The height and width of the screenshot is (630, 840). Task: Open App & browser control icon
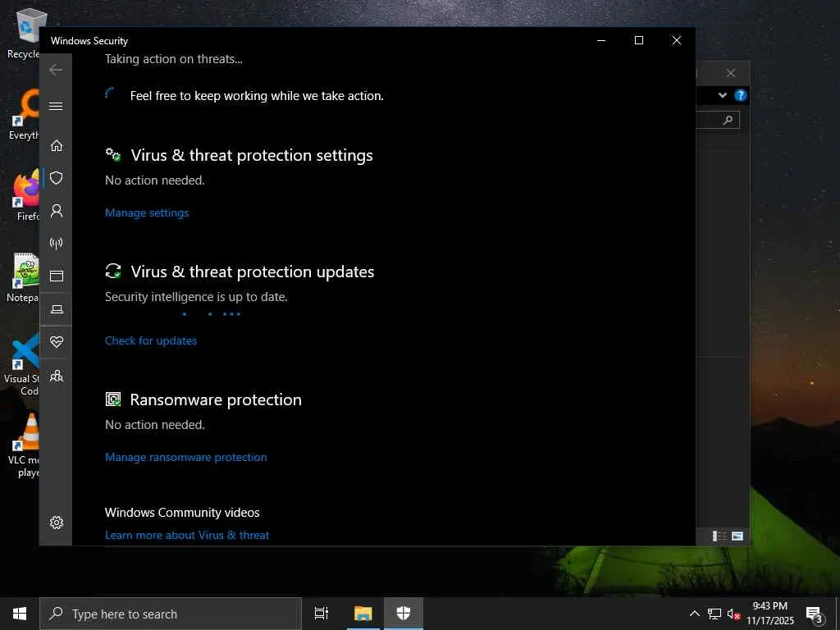pos(57,276)
